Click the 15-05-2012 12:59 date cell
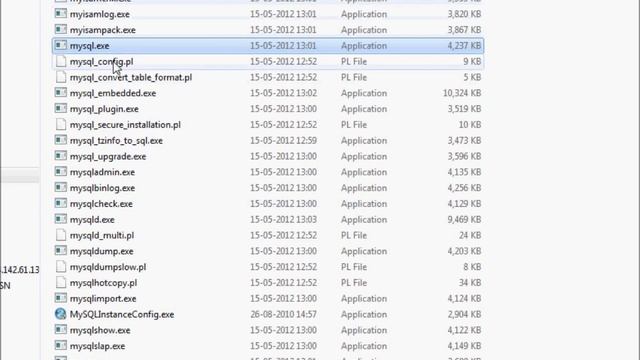Viewport: 640px width, 360px height. [x=283, y=140]
